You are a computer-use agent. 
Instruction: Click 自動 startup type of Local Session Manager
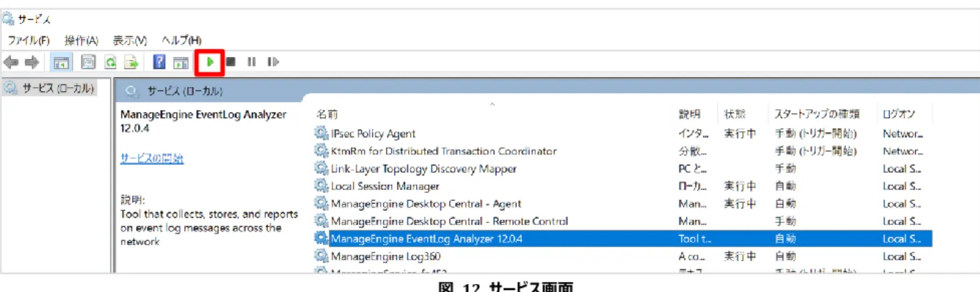[x=785, y=186]
